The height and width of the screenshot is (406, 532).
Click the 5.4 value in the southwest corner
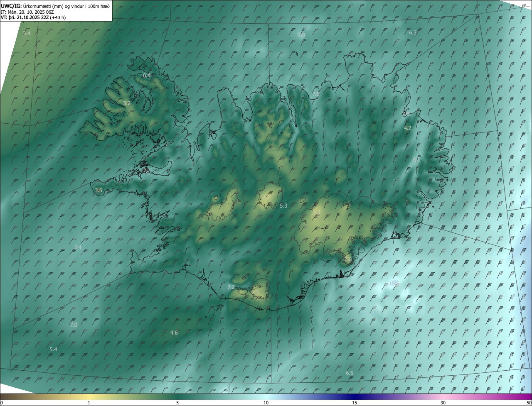tap(53, 350)
